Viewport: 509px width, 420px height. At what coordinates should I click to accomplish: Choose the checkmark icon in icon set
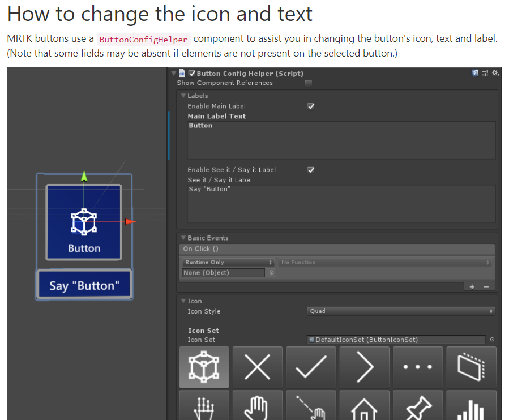coord(311,367)
